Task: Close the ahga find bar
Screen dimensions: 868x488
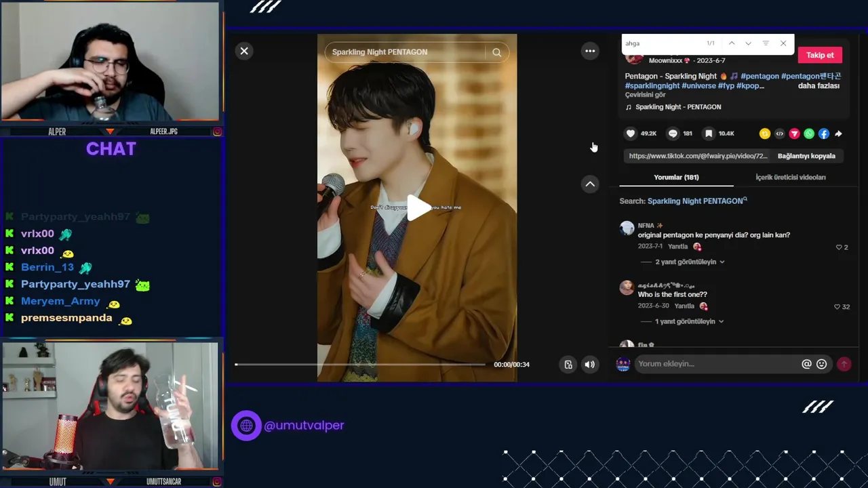Action: click(783, 43)
